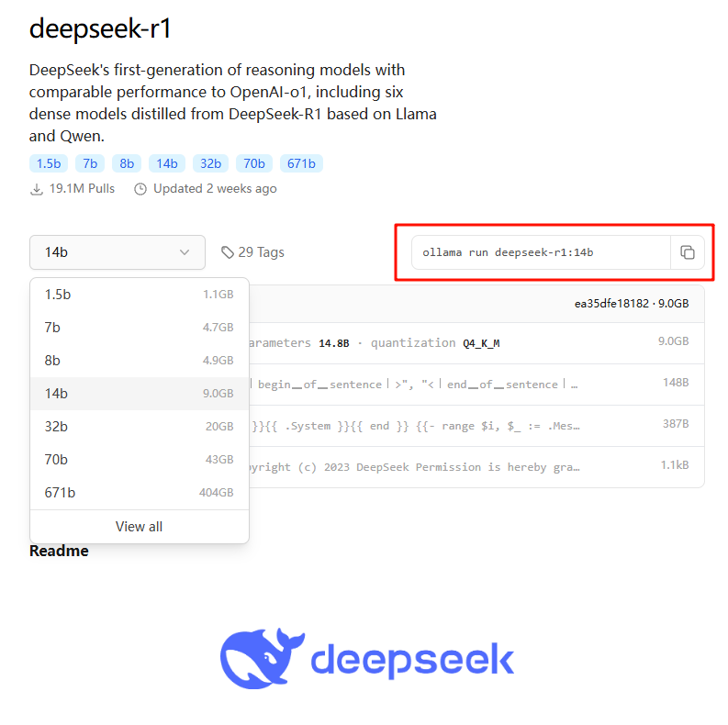The height and width of the screenshot is (725, 728).
Task: Click the 8b tag badge
Action: pyautogui.click(x=127, y=163)
